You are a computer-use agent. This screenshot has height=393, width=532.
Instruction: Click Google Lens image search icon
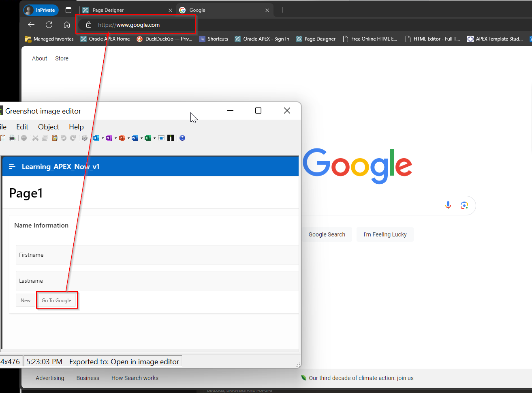tap(464, 205)
